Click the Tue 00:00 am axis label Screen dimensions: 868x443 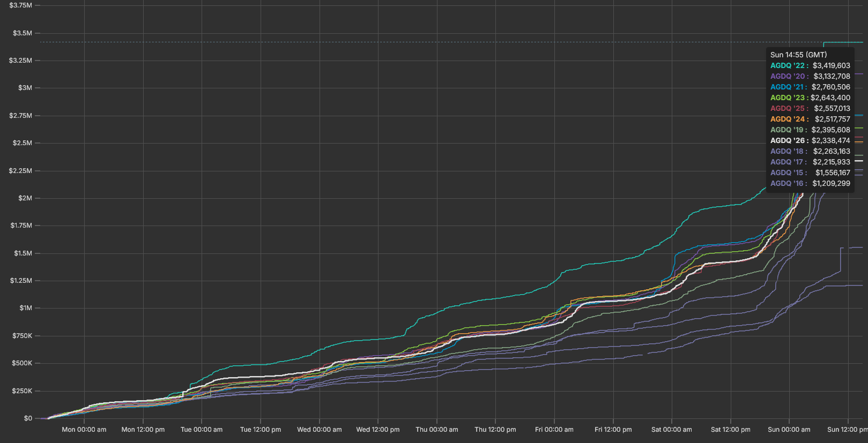(202, 430)
